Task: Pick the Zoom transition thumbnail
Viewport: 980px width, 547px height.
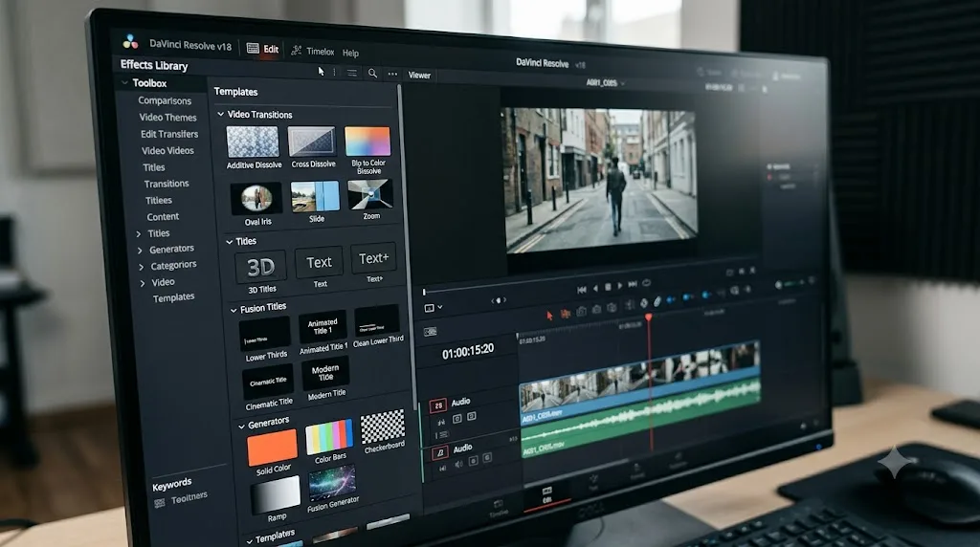Action: pos(370,194)
